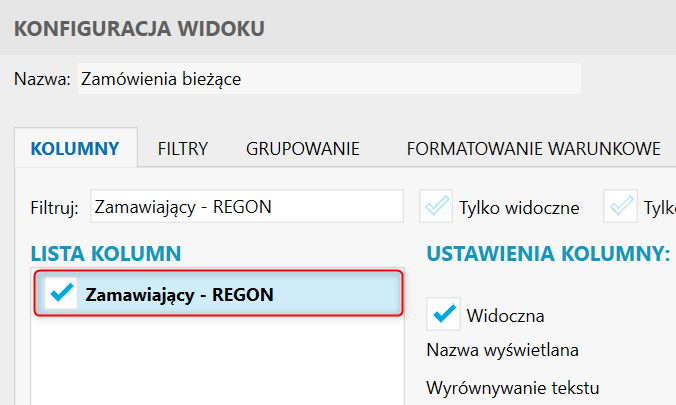Open the FILTRY tab
The image size is (676, 405).
click(x=183, y=150)
